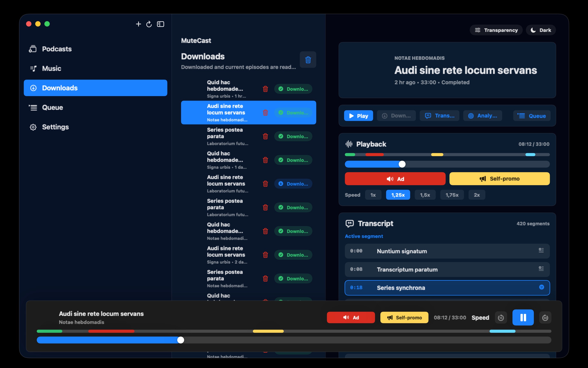
Task: Click blue Downlo... status on Audi sine rete row
Action: pyautogui.click(x=293, y=184)
